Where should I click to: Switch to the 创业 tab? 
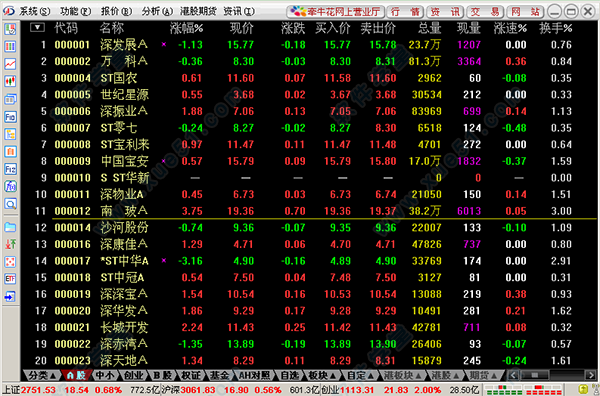[133, 375]
